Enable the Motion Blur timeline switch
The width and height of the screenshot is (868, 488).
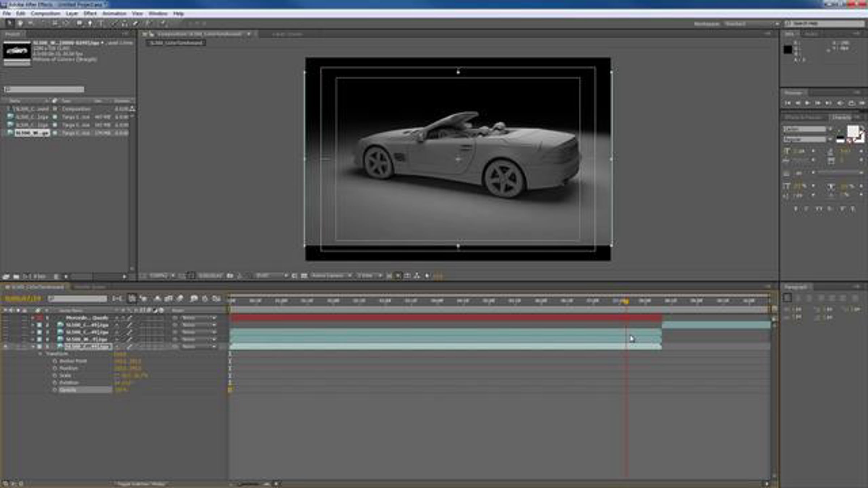tap(180, 299)
